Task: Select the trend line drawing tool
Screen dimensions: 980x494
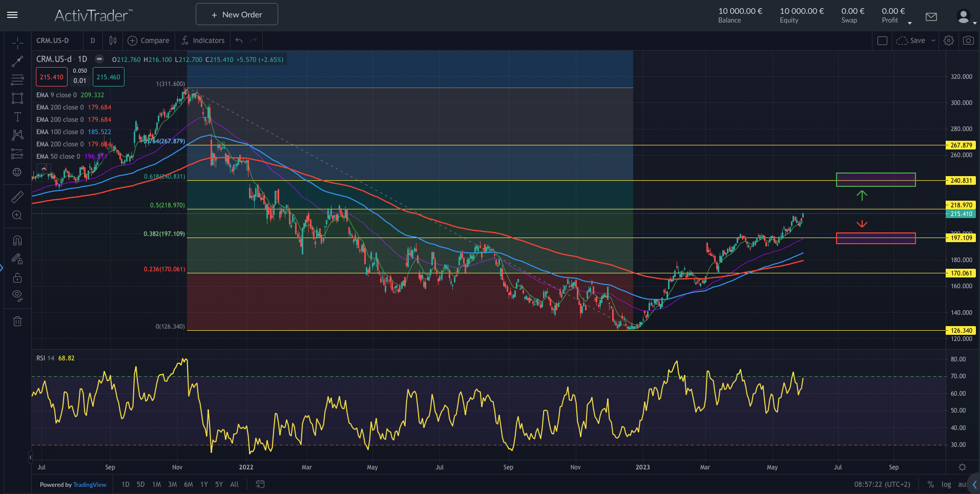Action: pyautogui.click(x=17, y=61)
